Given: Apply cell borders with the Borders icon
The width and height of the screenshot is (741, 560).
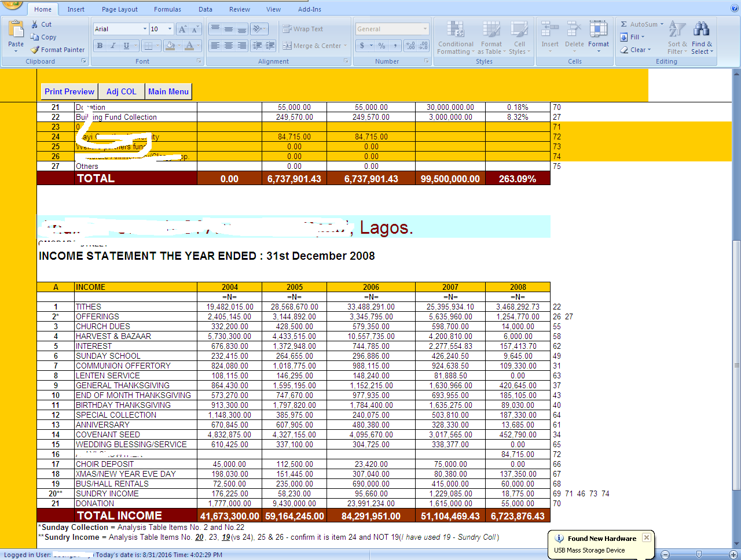Looking at the screenshot, I should tap(148, 46).
